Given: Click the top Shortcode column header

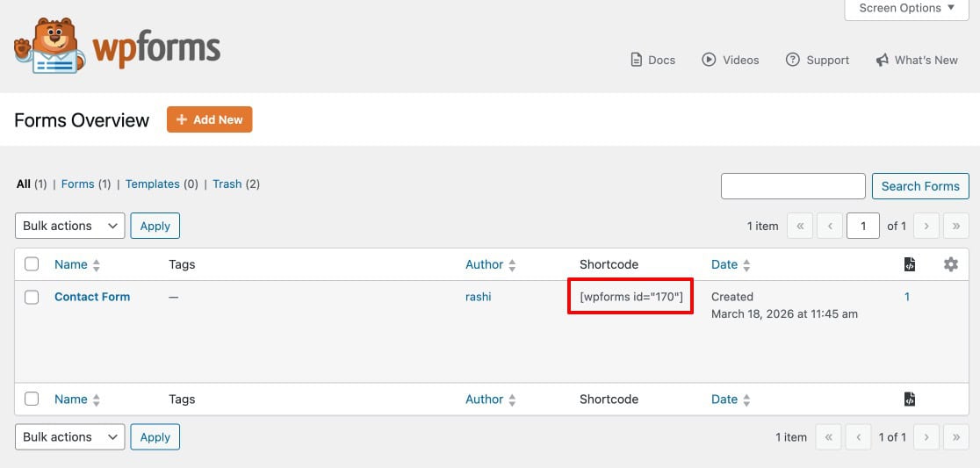Looking at the screenshot, I should tap(609, 264).
